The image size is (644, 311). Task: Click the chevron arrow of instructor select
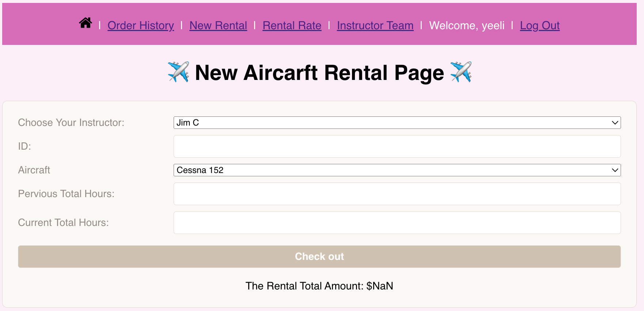[615, 123]
